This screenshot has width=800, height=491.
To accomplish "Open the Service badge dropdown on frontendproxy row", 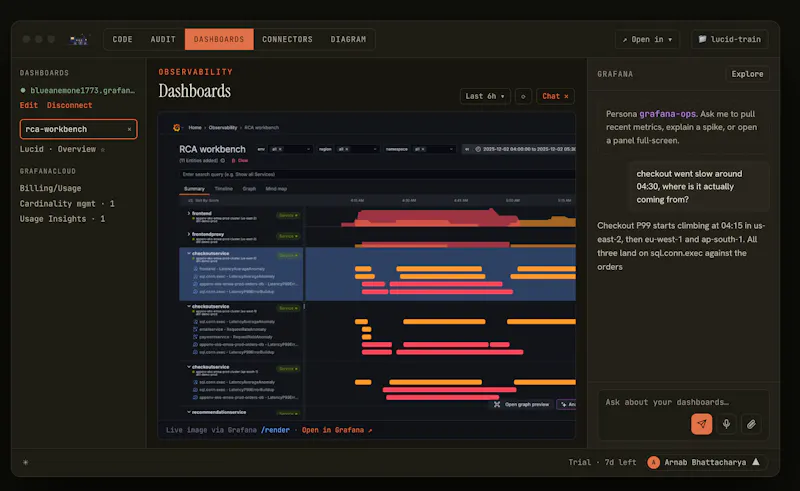I will click(288, 236).
